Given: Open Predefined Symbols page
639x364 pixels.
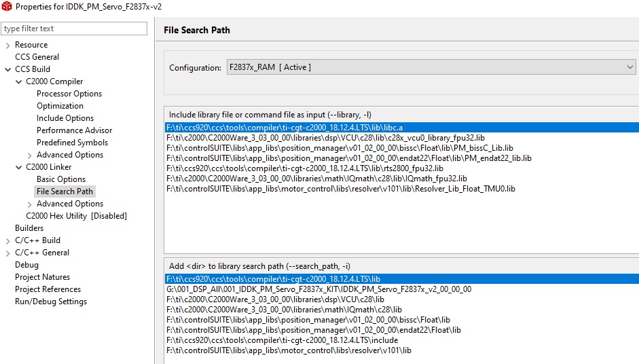Looking at the screenshot, I should tap(72, 143).
